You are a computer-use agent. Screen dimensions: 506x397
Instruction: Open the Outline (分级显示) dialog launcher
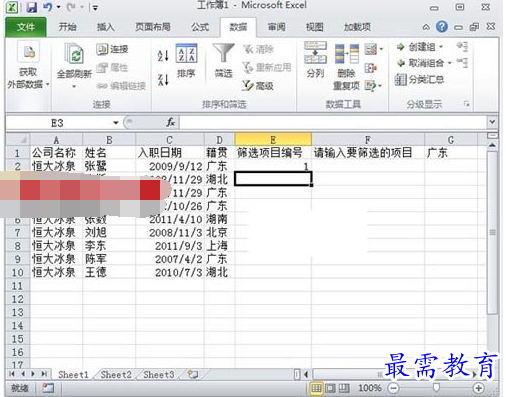click(x=466, y=104)
